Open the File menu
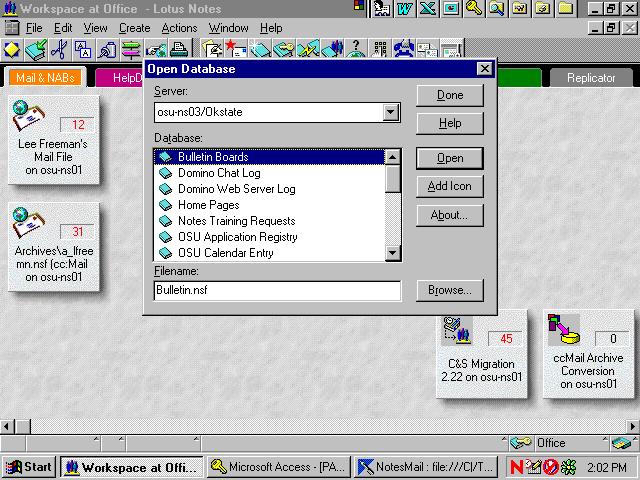 pyautogui.click(x=34, y=28)
